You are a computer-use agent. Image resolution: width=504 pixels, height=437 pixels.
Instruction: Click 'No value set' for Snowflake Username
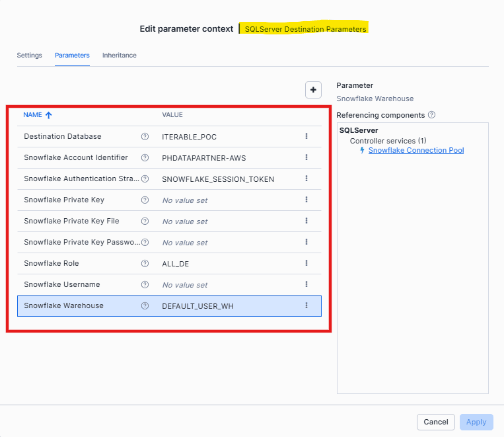click(x=185, y=285)
